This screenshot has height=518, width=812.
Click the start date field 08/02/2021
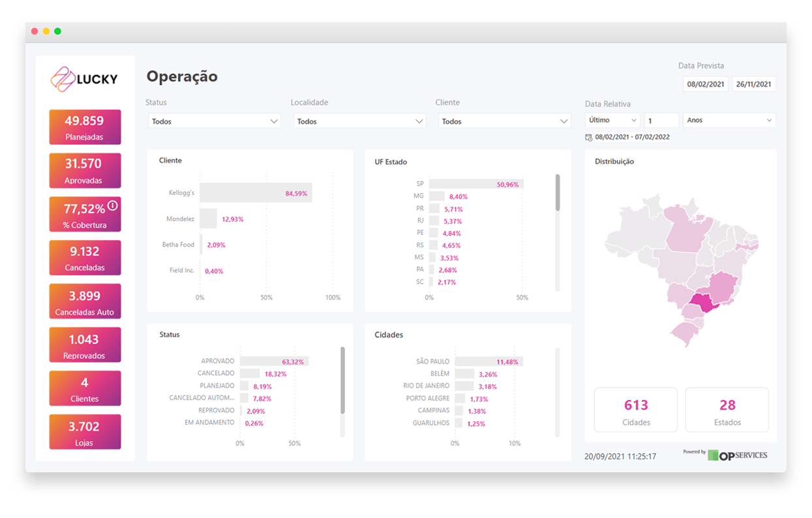[706, 84]
